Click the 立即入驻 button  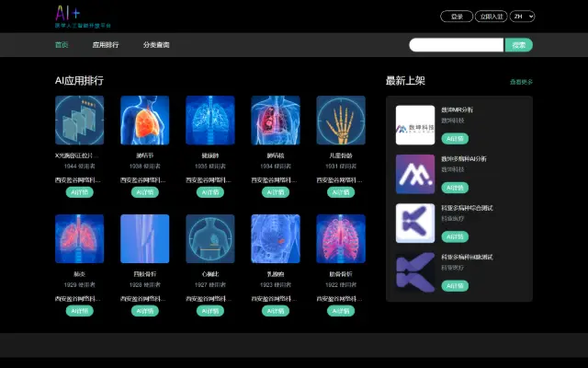[x=492, y=17]
